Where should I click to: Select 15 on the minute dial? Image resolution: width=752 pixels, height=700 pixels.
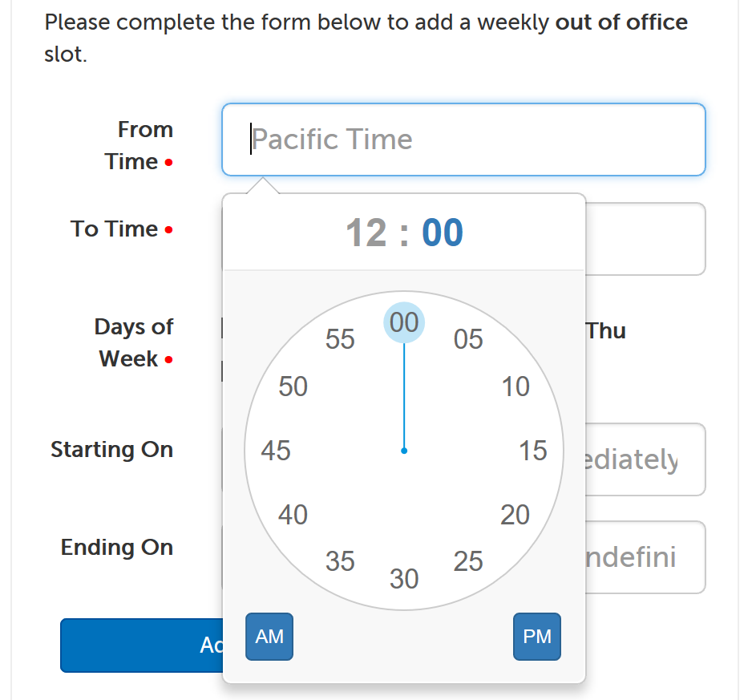pyautogui.click(x=532, y=451)
